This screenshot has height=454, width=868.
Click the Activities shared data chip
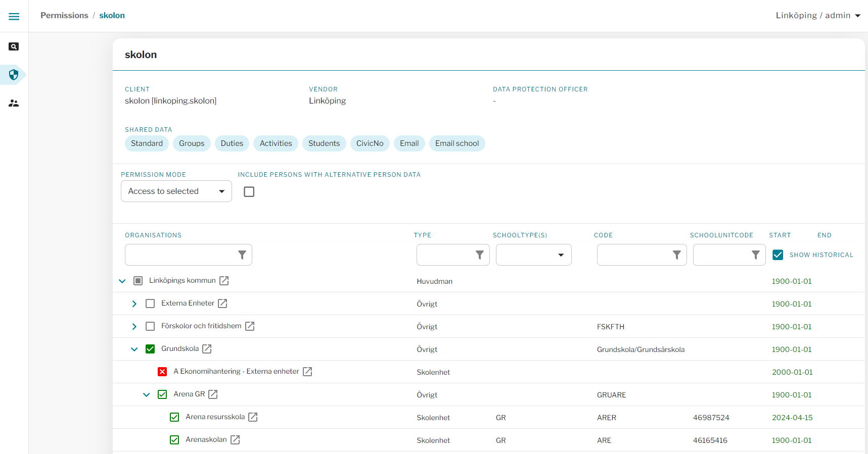pyautogui.click(x=276, y=143)
